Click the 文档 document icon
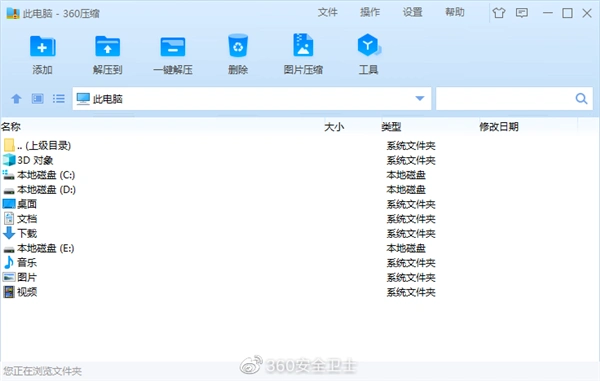Image resolution: width=600 pixels, height=381 pixels. (9, 218)
